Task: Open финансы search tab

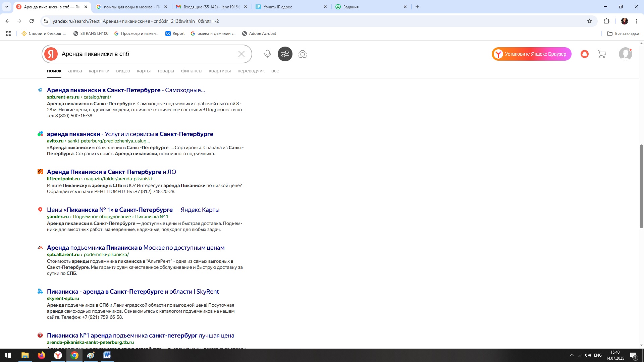Action: (192, 71)
